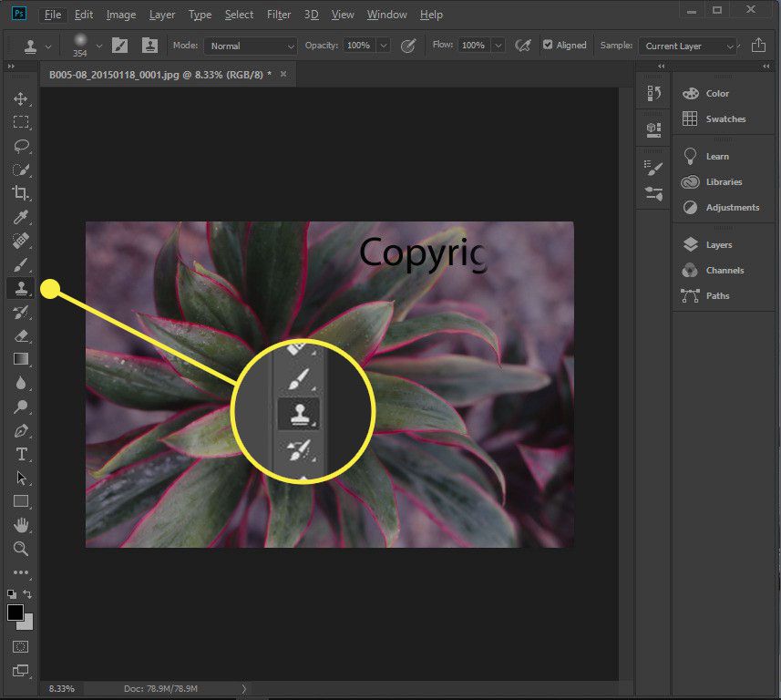This screenshot has height=700, width=781.
Task: Toggle the Clone Source panel button
Action: coord(149,46)
